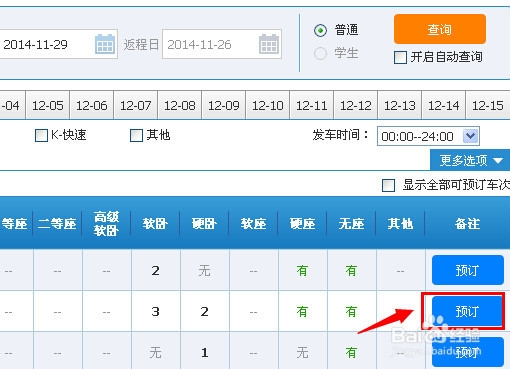Click 无座 有 in the third row
This screenshot has height=369, width=510.
point(351,353)
